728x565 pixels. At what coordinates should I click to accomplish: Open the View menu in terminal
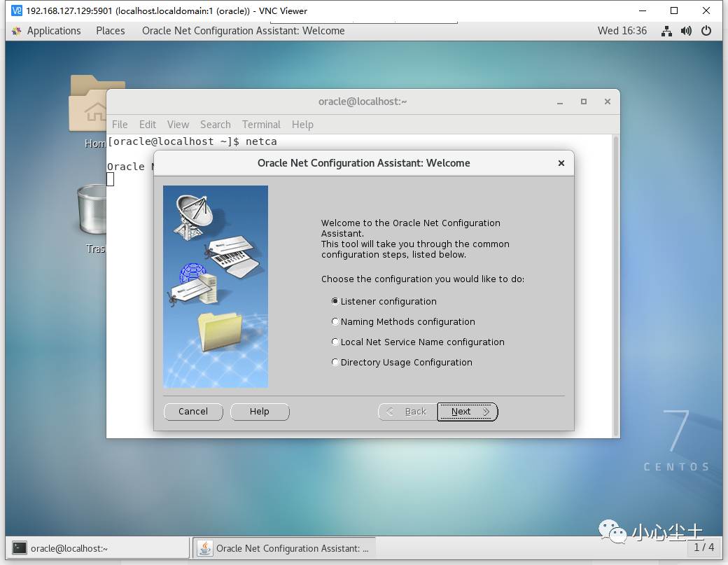(178, 125)
